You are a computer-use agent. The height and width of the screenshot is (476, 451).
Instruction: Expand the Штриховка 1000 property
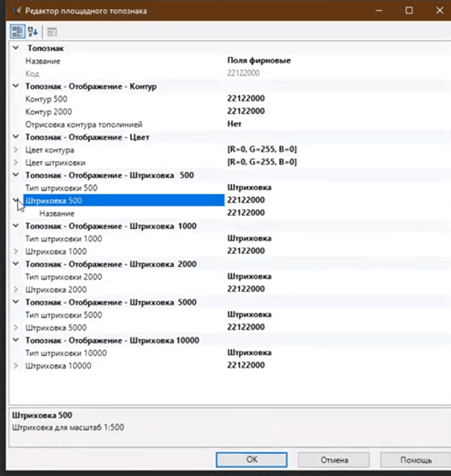(x=16, y=251)
